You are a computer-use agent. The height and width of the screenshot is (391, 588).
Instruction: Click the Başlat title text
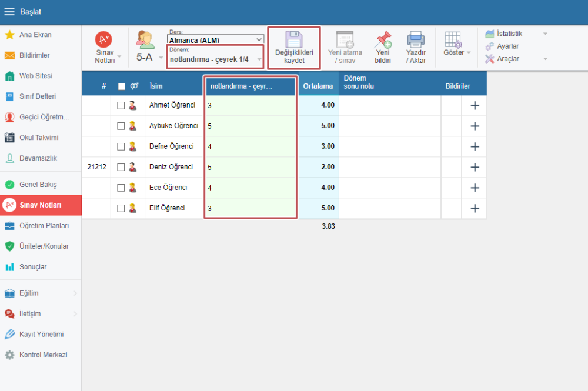[x=31, y=12]
